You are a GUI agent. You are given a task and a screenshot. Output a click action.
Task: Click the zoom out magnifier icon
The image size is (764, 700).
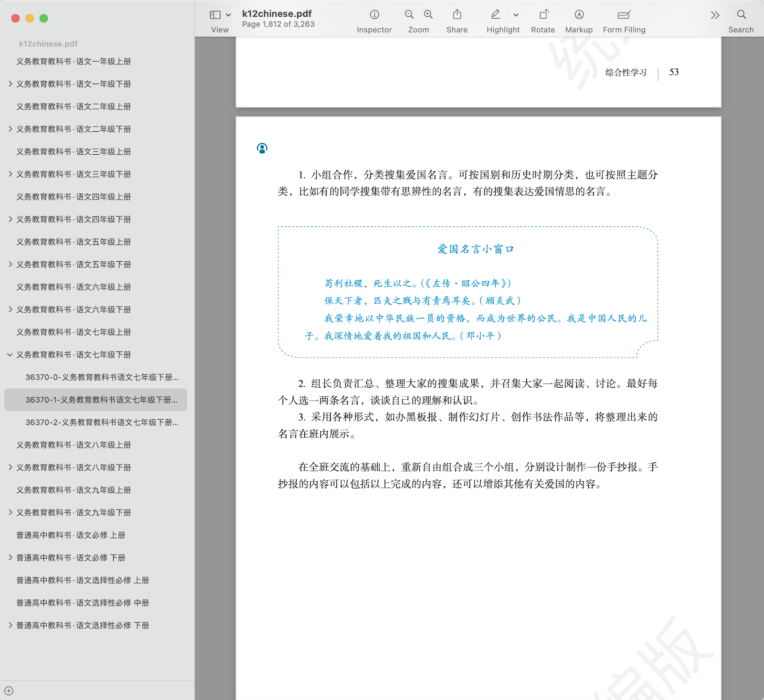click(x=409, y=15)
